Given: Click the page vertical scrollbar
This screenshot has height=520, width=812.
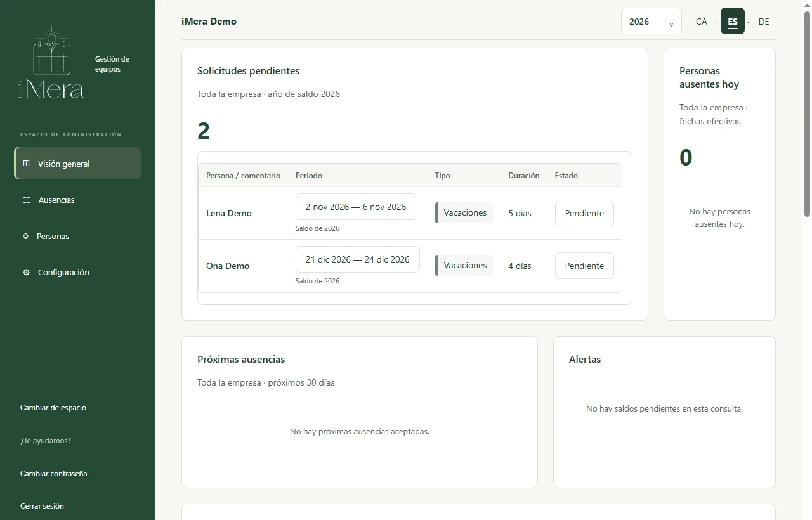Looking at the screenshot, I should tap(807, 114).
